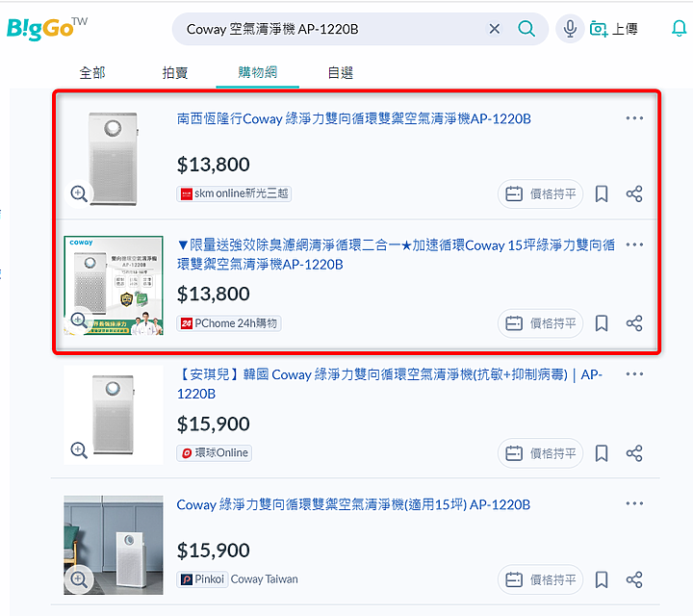Click Pinkoi room scene thumbnail

point(114,545)
